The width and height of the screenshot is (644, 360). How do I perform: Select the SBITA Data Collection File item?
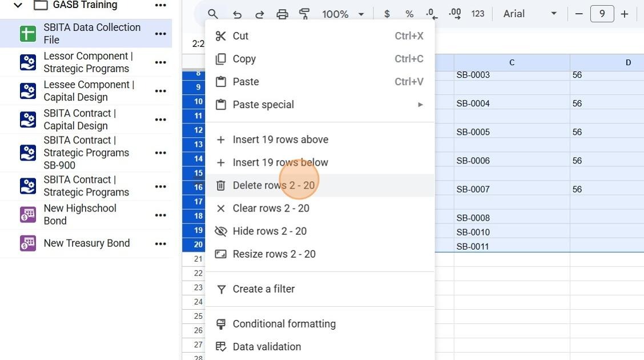coord(86,33)
